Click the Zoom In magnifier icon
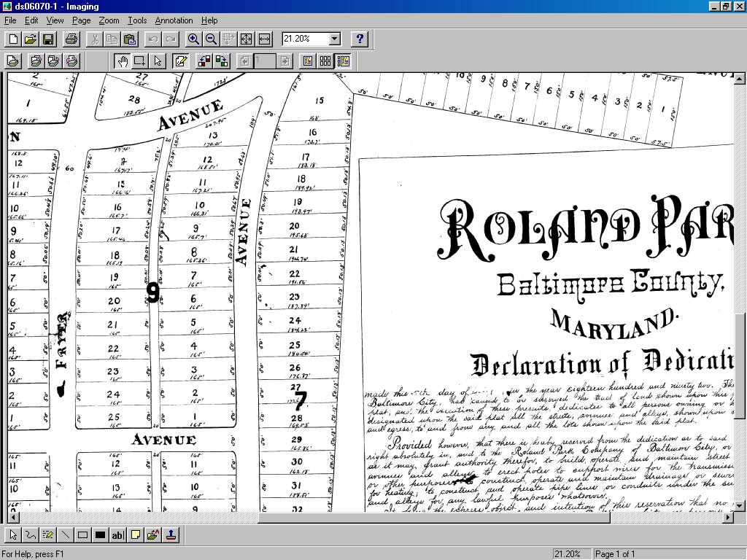Viewport: 747px width, 560px height. pos(193,39)
